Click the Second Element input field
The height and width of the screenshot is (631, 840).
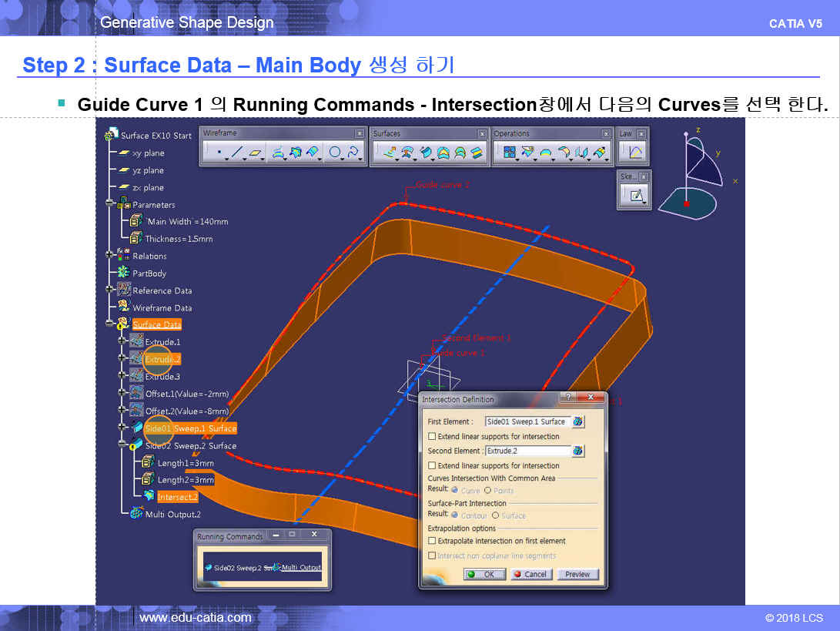(527, 451)
